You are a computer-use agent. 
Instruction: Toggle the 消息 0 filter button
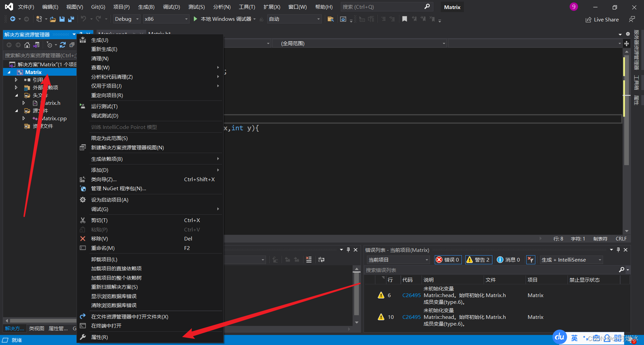pos(508,260)
